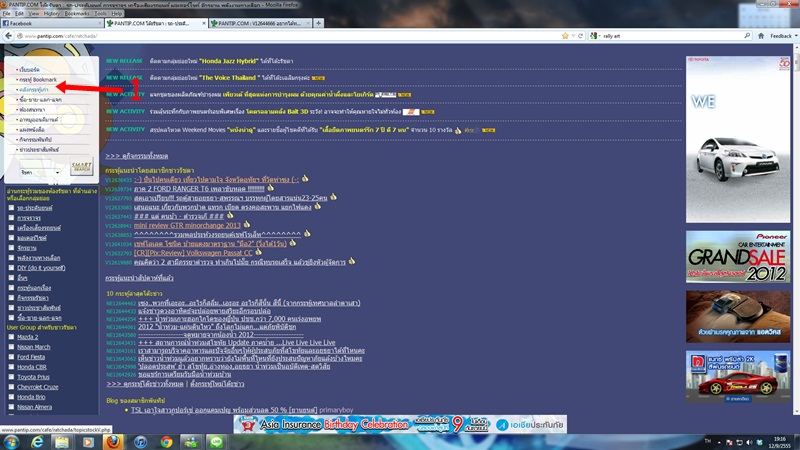Open the Tools menu
The width and height of the screenshot is (800, 450).
[x=101, y=13]
